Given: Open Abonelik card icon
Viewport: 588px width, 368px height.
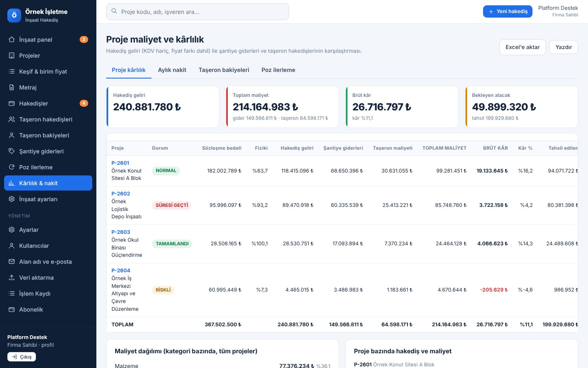Looking at the screenshot, I should (x=11, y=310).
